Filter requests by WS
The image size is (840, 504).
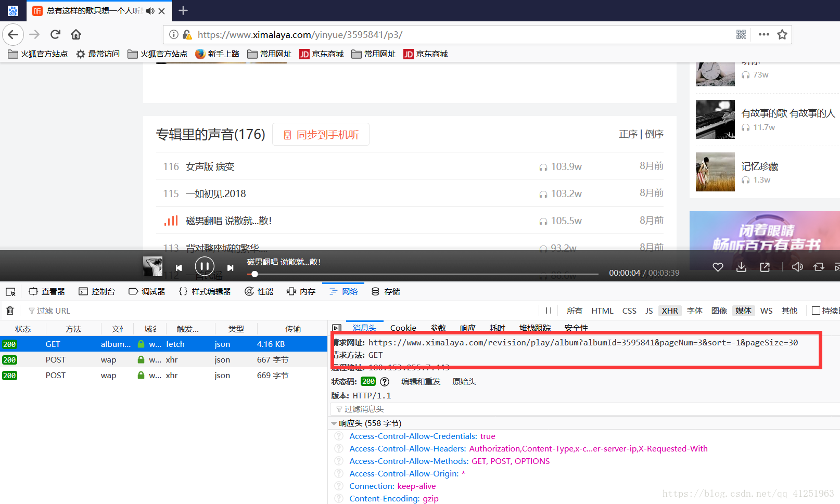(x=766, y=311)
